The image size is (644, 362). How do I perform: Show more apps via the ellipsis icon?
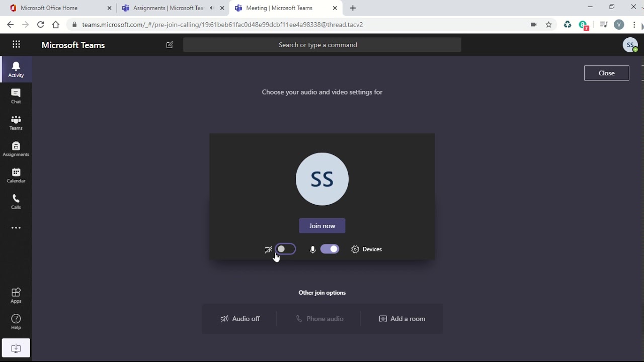[x=16, y=228]
